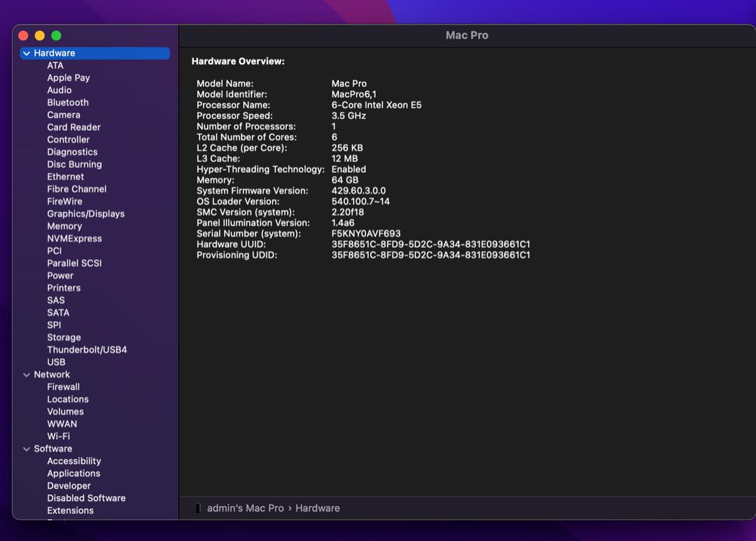Image resolution: width=756 pixels, height=541 pixels.
Task: Select Card Reader in the sidebar
Action: [x=73, y=127]
